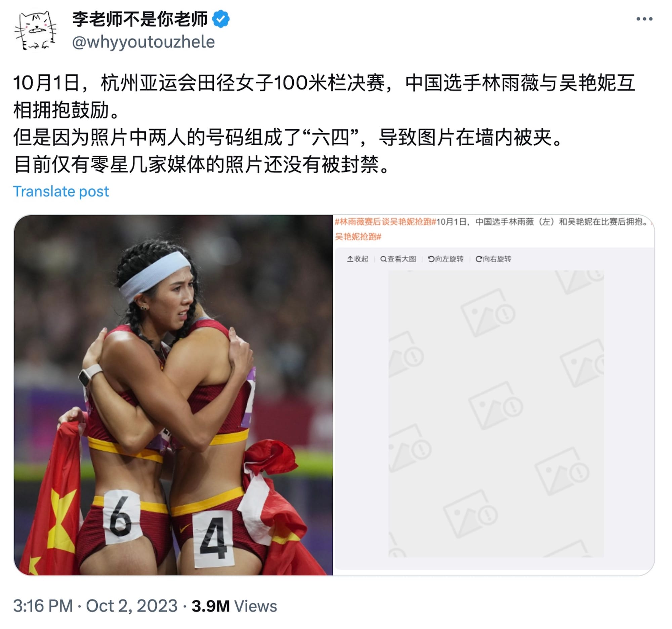Click the 向左旋转 rotate-left icon
This screenshot has width=672, height=629.
click(x=431, y=259)
